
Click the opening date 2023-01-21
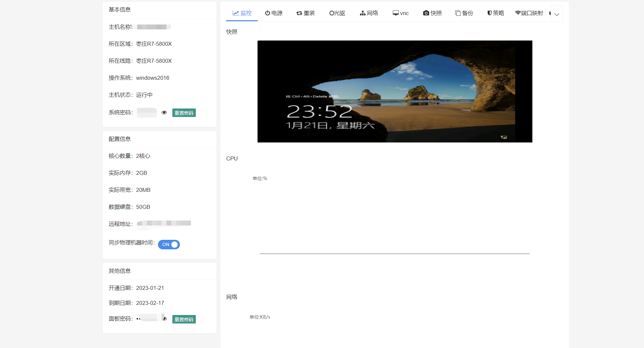[x=150, y=288]
